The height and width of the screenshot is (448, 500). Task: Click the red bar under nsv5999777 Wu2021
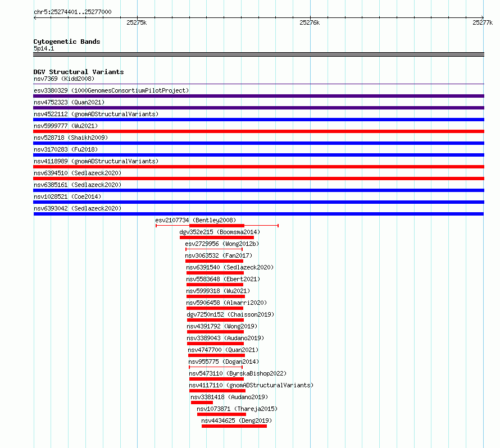click(258, 131)
